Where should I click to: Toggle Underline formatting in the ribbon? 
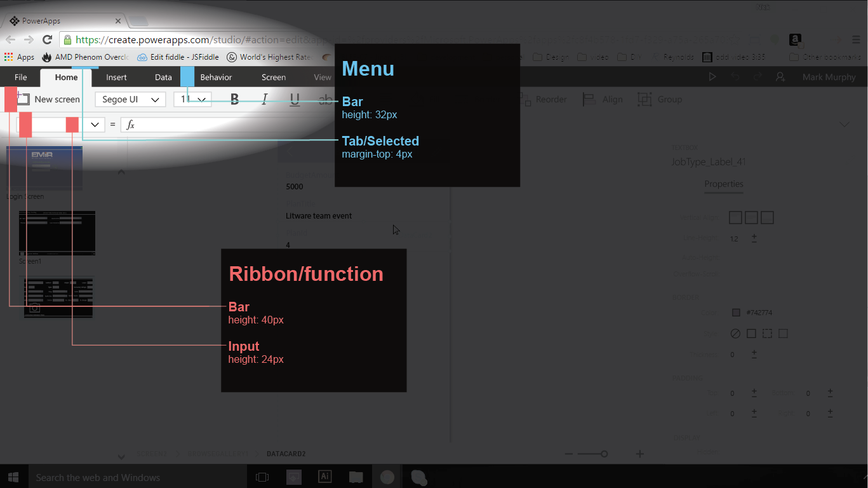[295, 100]
